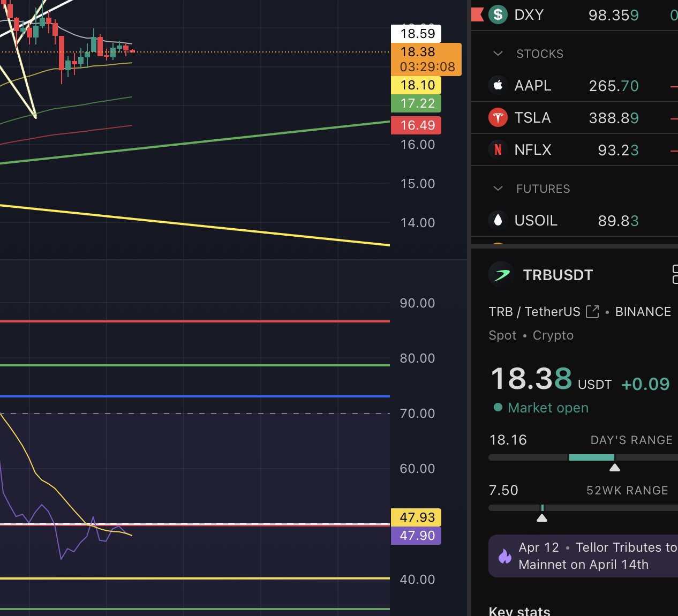The image size is (678, 616).
Task: Click the Tesla logo next to TSLA
Action: (498, 117)
